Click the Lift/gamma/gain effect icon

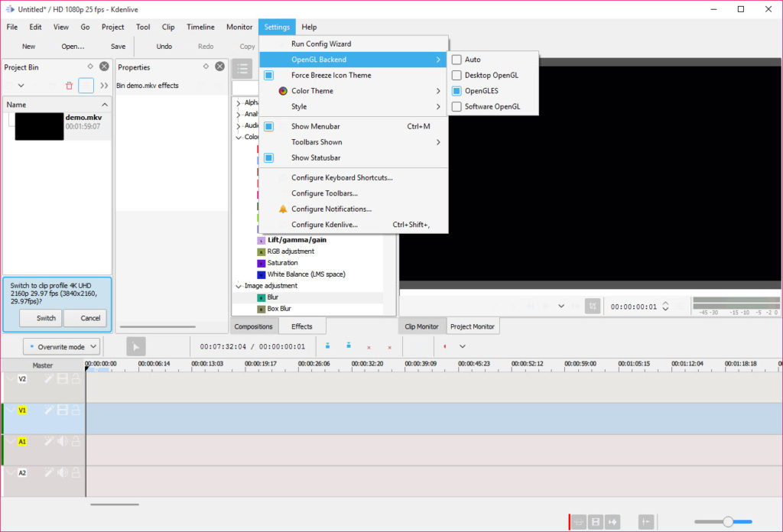262,240
